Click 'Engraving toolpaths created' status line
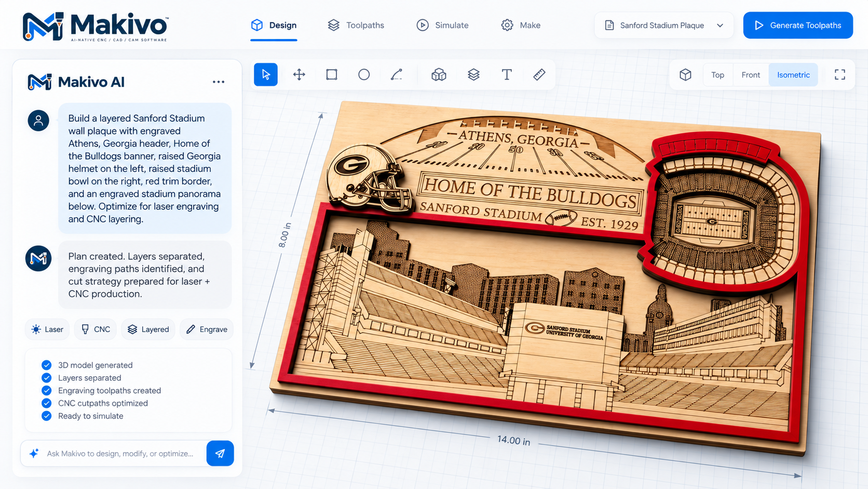 tap(101, 391)
